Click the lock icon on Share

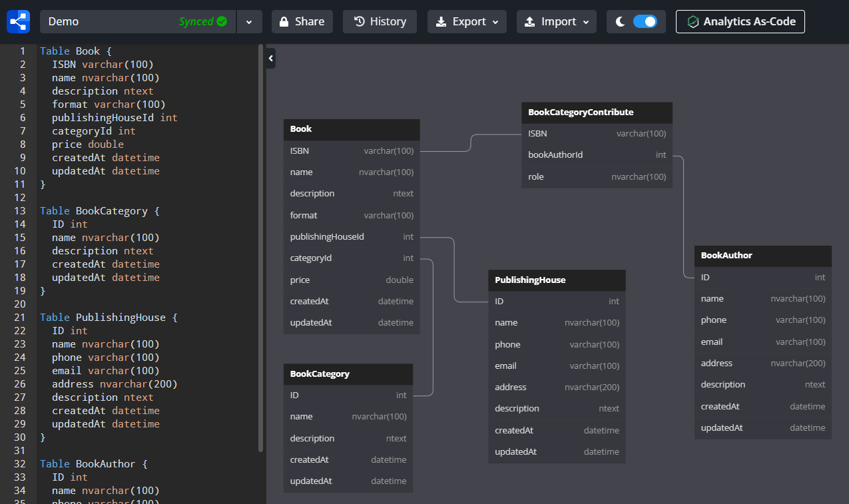pos(284,21)
